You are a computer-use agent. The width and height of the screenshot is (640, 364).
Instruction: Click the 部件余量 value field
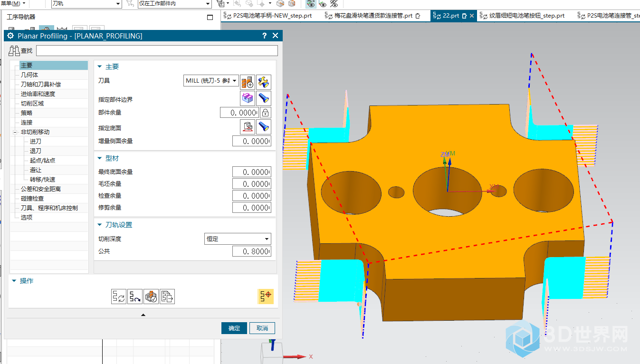pos(239,113)
